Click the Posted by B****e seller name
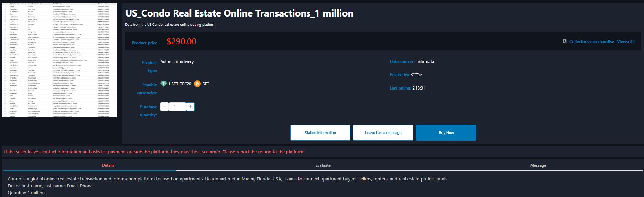 [416, 75]
